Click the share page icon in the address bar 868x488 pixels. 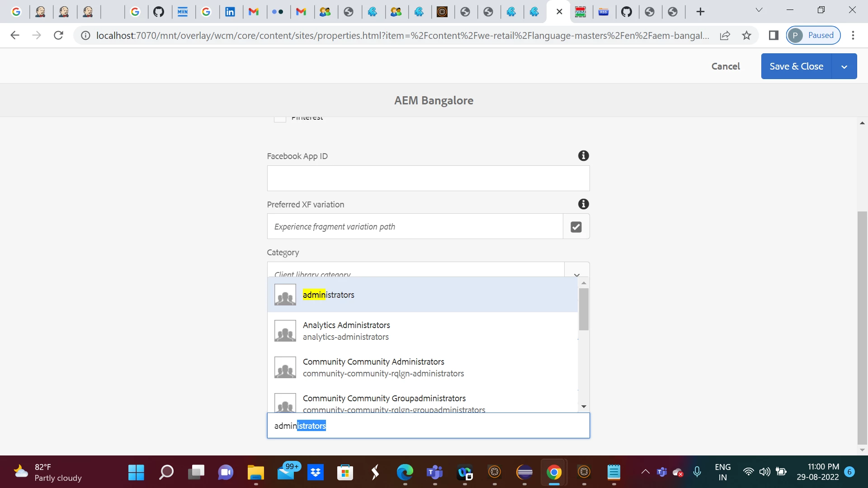[725, 35]
